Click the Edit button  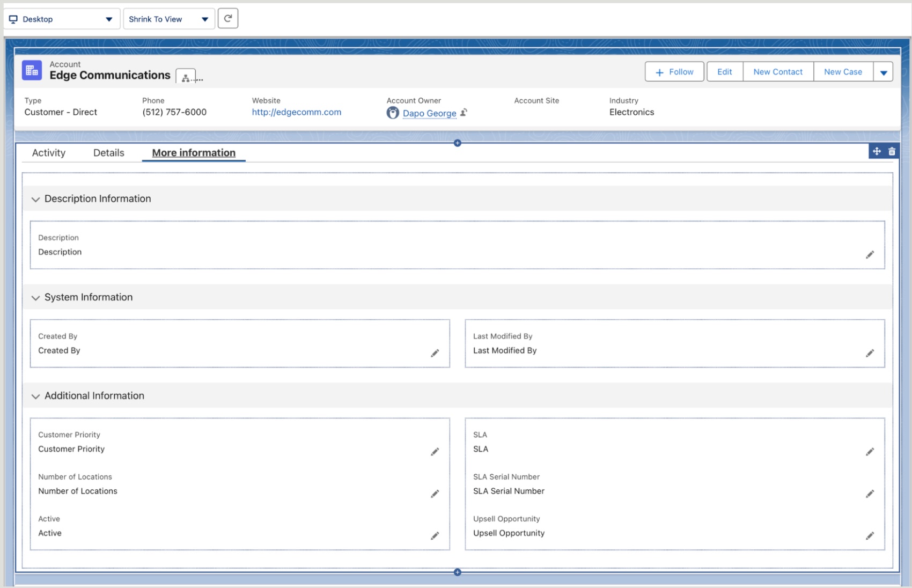[725, 72]
